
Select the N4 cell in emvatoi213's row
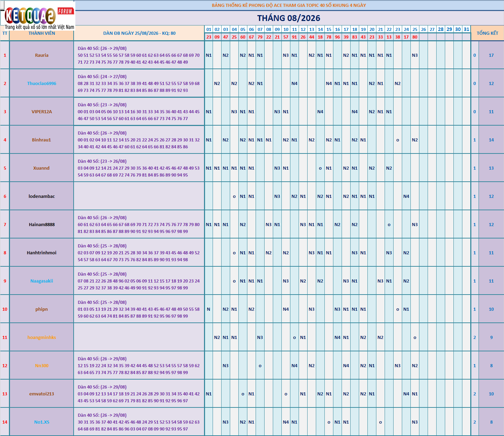coord(406,394)
